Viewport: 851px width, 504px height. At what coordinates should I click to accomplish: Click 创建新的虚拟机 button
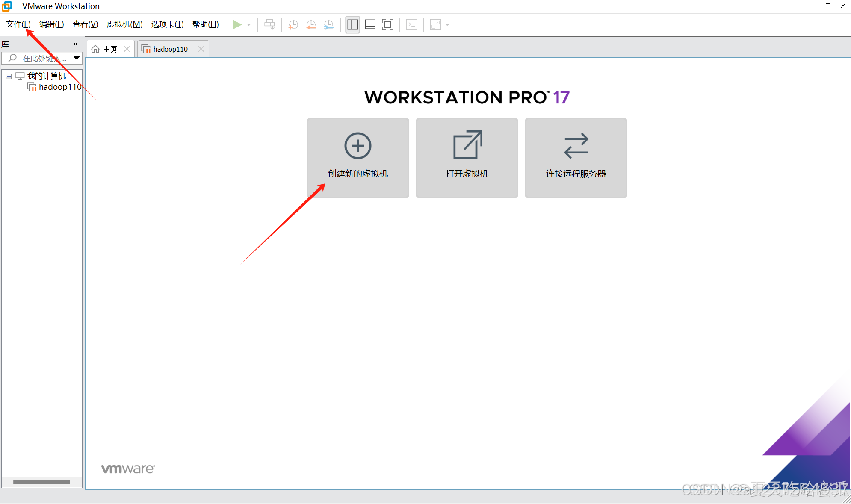pyautogui.click(x=358, y=158)
